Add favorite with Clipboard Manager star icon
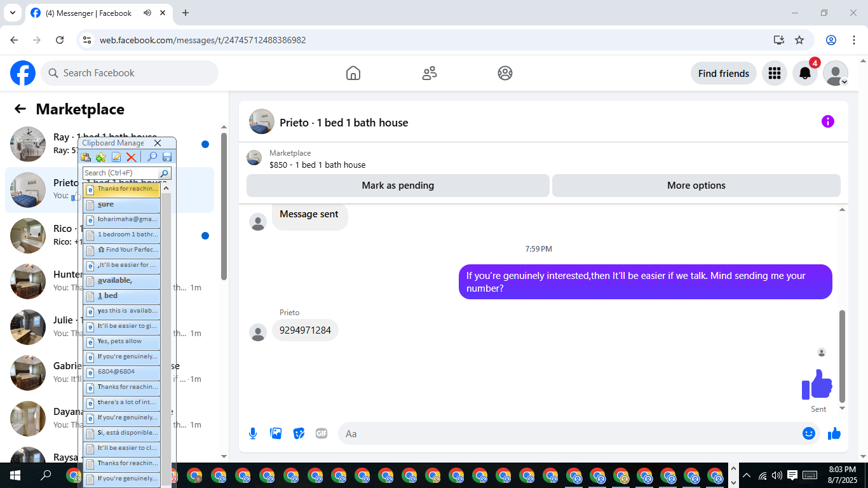This screenshot has height=488, width=868. [x=101, y=157]
